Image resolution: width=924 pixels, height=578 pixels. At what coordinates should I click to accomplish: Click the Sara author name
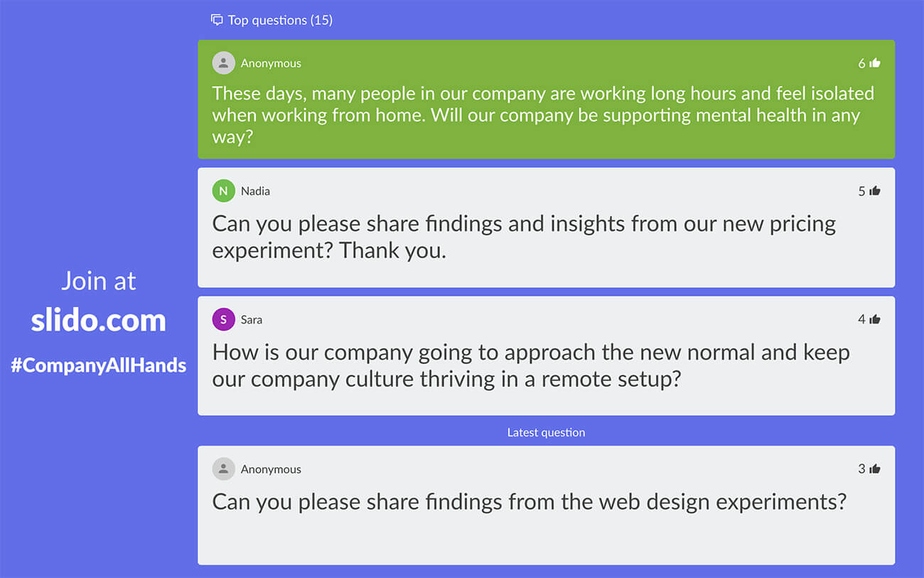point(252,320)
